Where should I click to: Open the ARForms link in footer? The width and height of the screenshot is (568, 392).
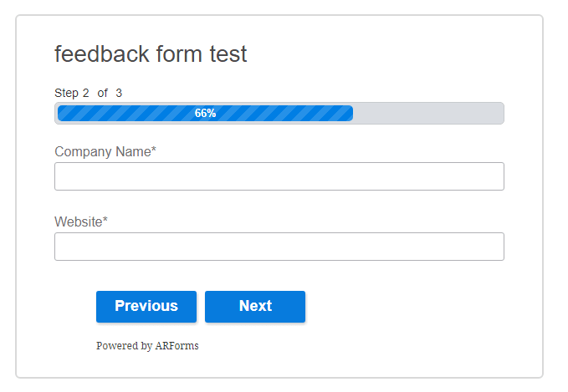[177, 345]
